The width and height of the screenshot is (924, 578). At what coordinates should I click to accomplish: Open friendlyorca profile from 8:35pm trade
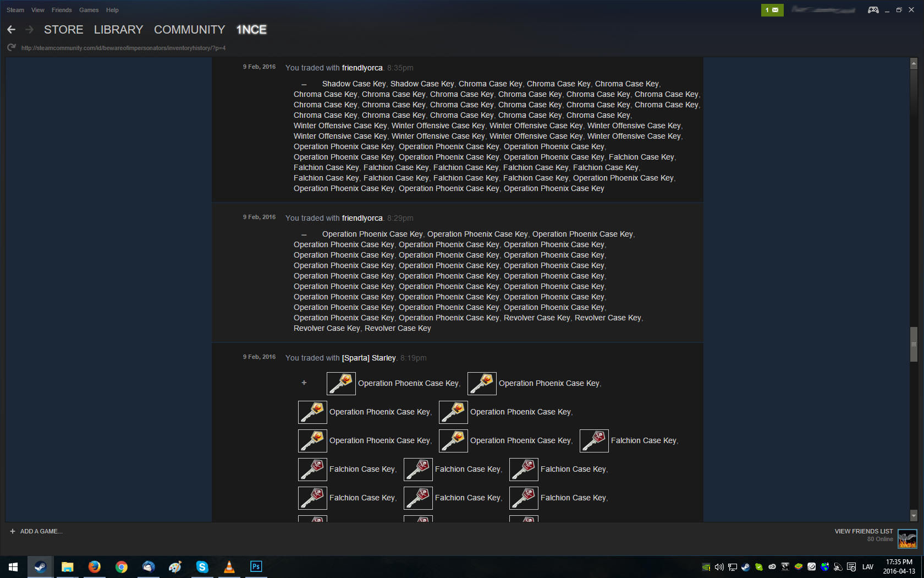(x=362, y=68)
